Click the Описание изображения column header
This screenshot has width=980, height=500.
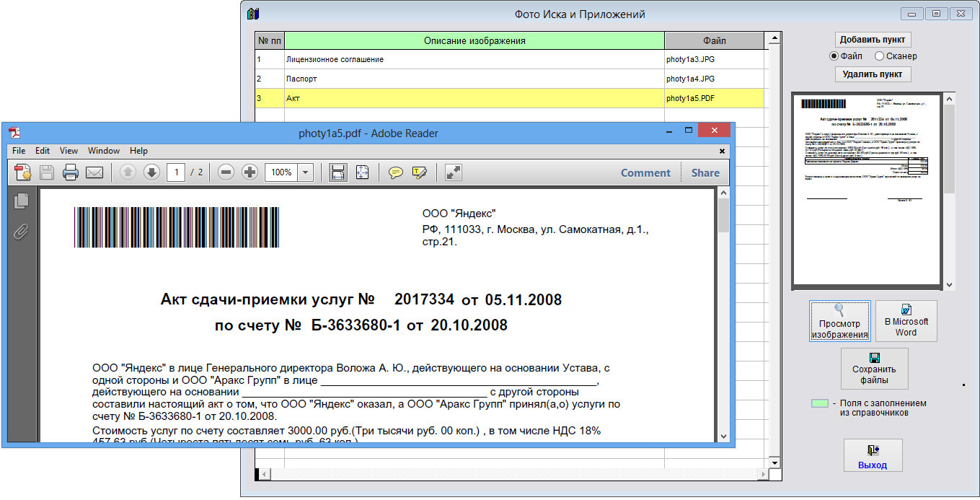pyautogui.click(x=474, y=40)
